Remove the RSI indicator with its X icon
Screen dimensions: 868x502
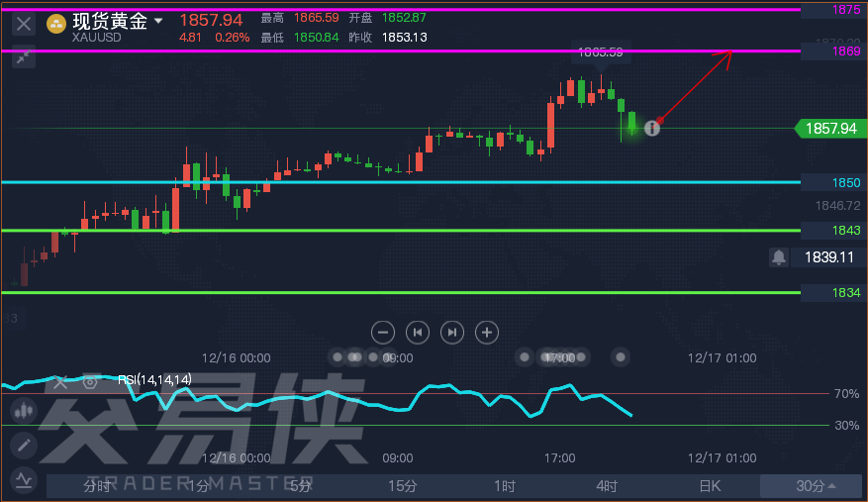point(60,382)
